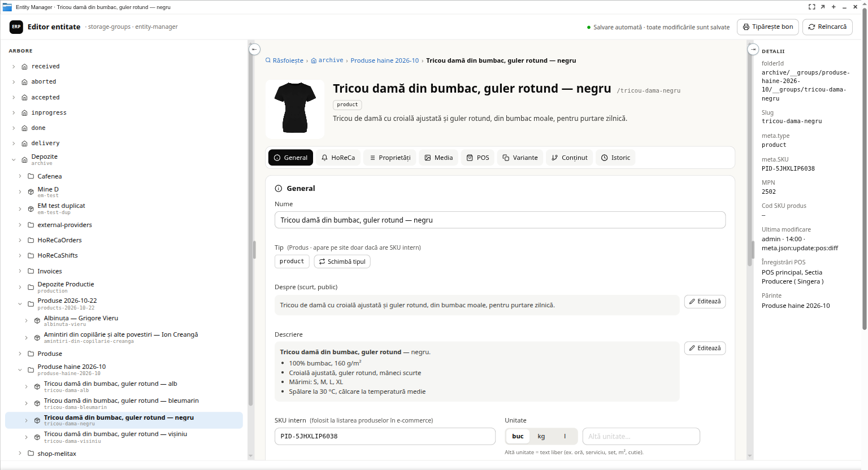Click the 'Altă unitate...' input field
Image resolution: width=868 pixels, height=470 pixels.
(641, 436)
